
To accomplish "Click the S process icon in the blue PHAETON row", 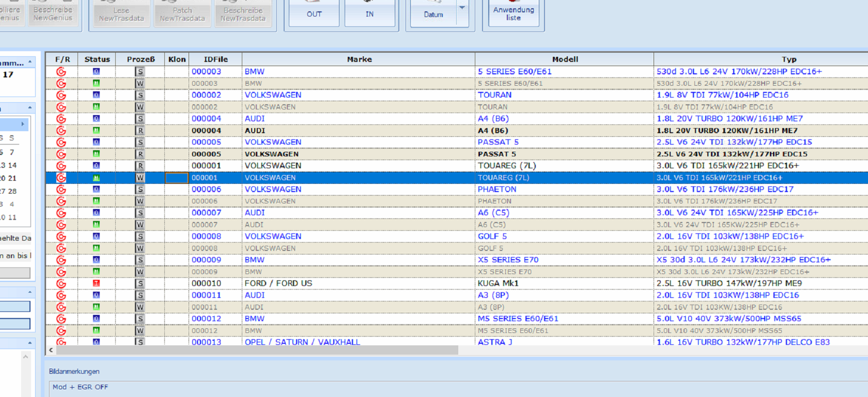I will coord(140,189).
